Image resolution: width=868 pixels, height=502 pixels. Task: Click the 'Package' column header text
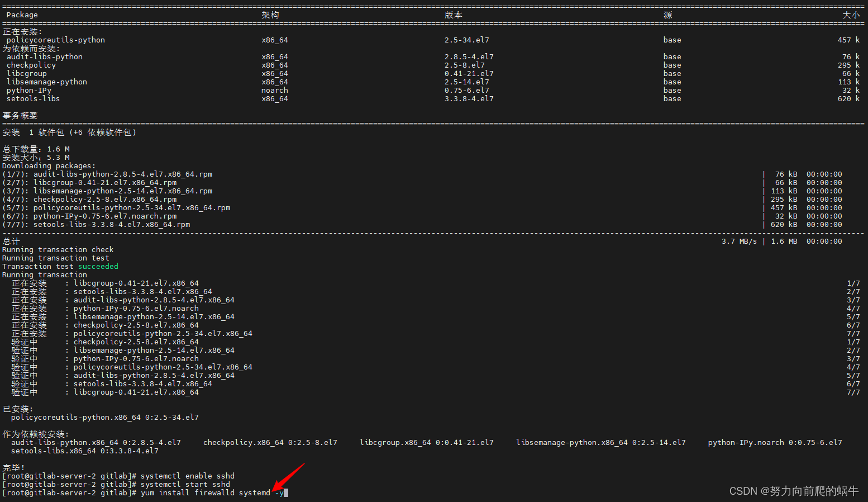click(22, 15)
